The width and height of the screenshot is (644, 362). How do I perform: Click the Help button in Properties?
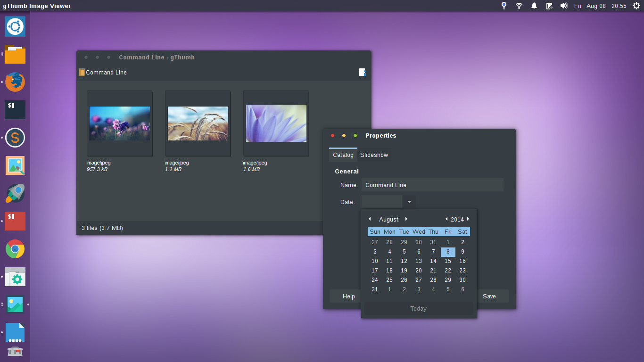tap(349, 296)
